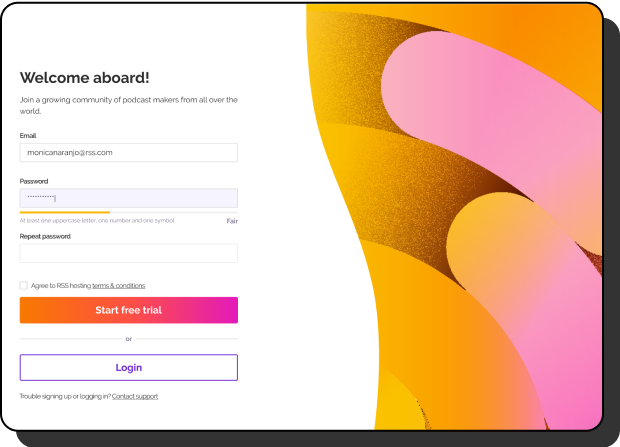Click the "Fair" password strength label
The image size is (620, 447).
(232, 220)
